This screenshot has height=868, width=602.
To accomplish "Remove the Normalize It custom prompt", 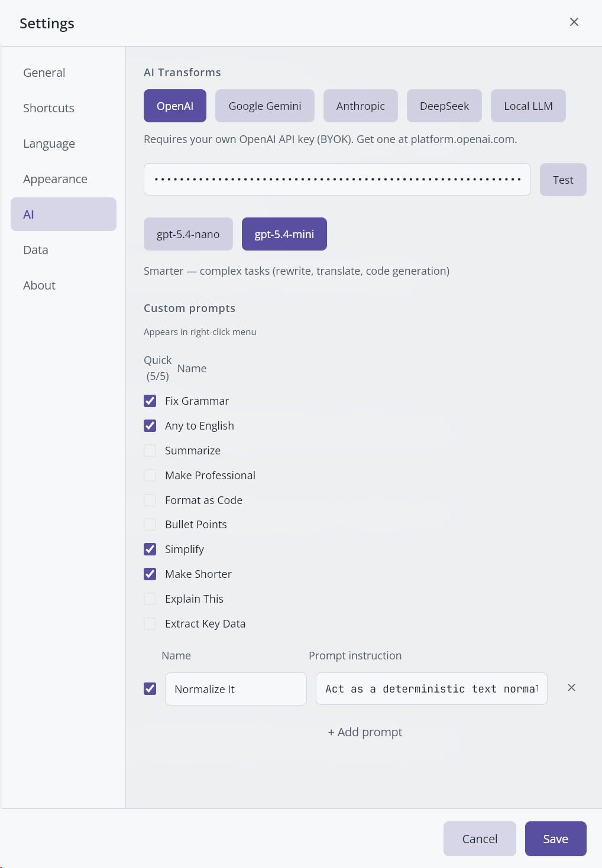I will (571, 688).
